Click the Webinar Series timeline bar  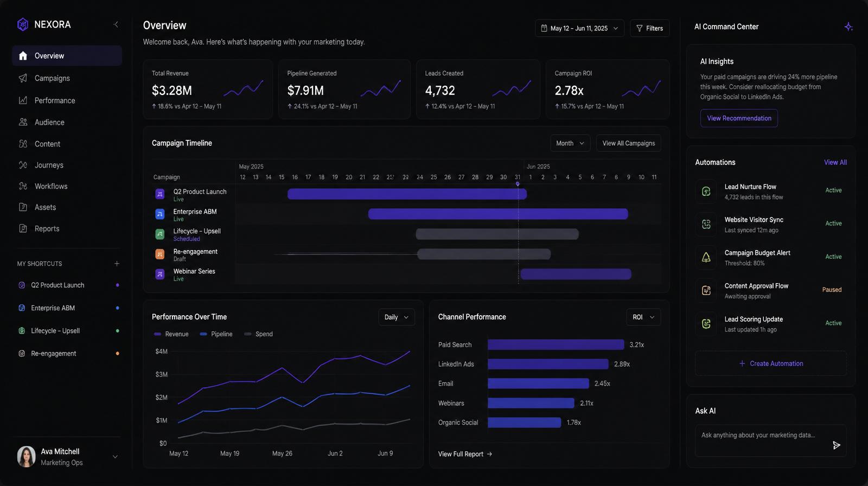(576, 274)
